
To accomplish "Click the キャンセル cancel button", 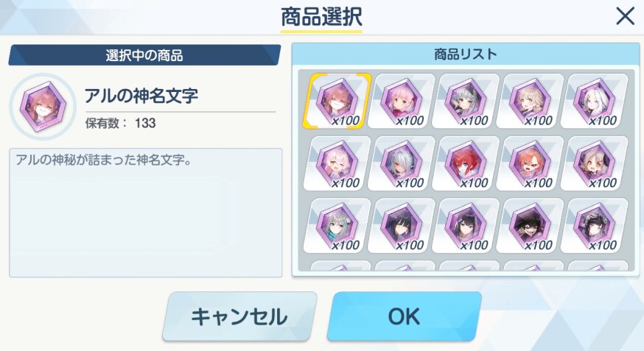I will pos(239,316).
